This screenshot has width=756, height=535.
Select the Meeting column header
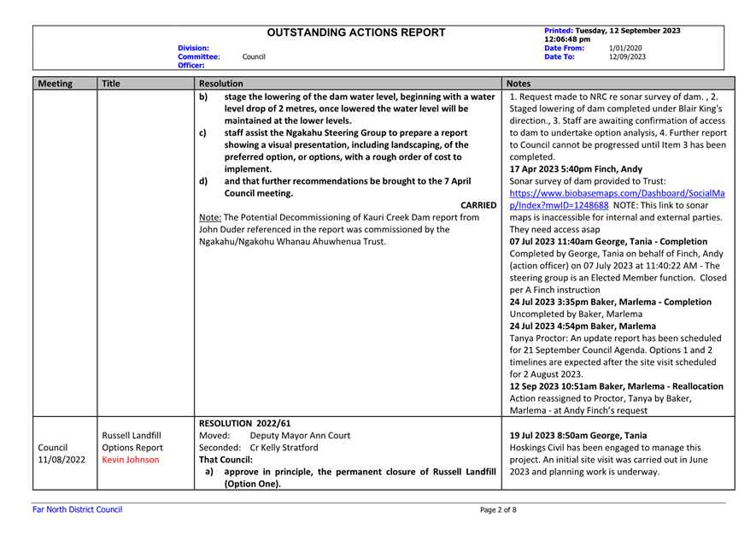tap(55, 85)
